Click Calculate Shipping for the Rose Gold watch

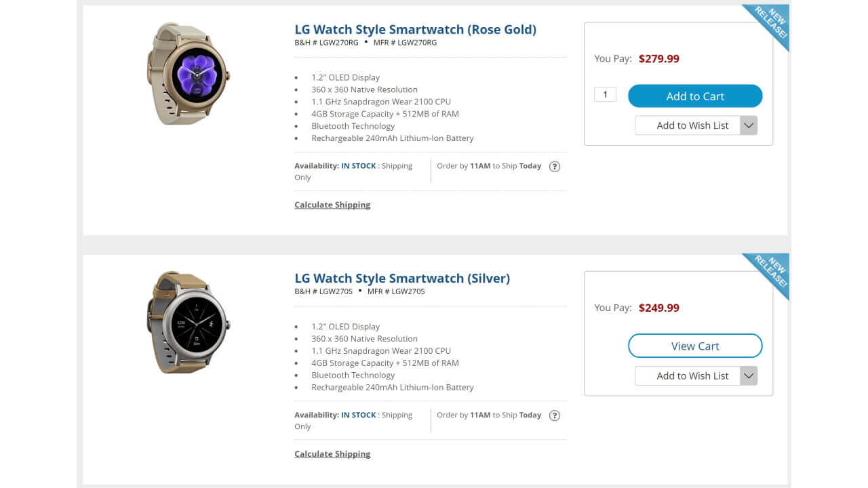pos(332,204)
